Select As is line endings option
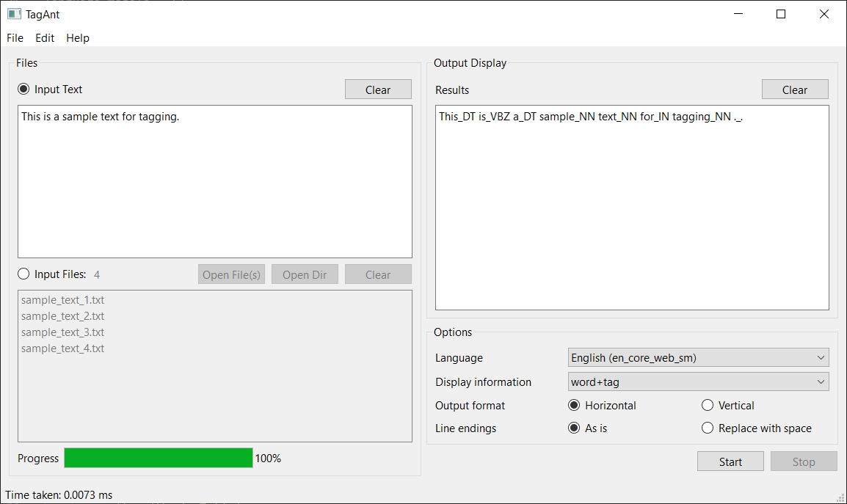This screenshot has height=504, width=847. click(574, 428)
